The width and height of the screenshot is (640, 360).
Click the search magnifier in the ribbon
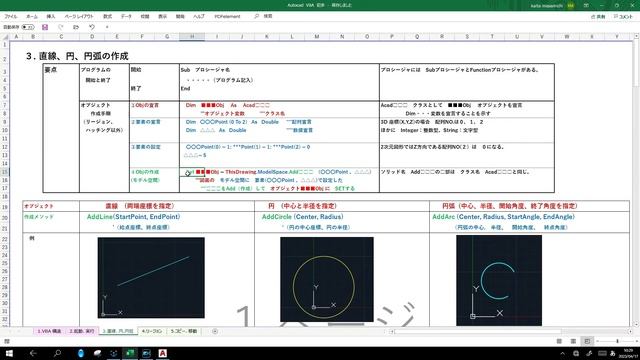256,16
